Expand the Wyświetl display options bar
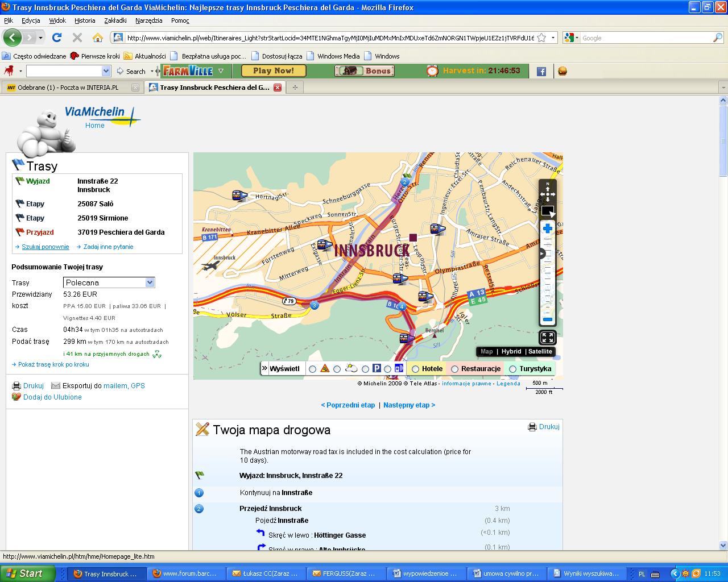Viewport: 728px width, 582px height. pos(265,368)
